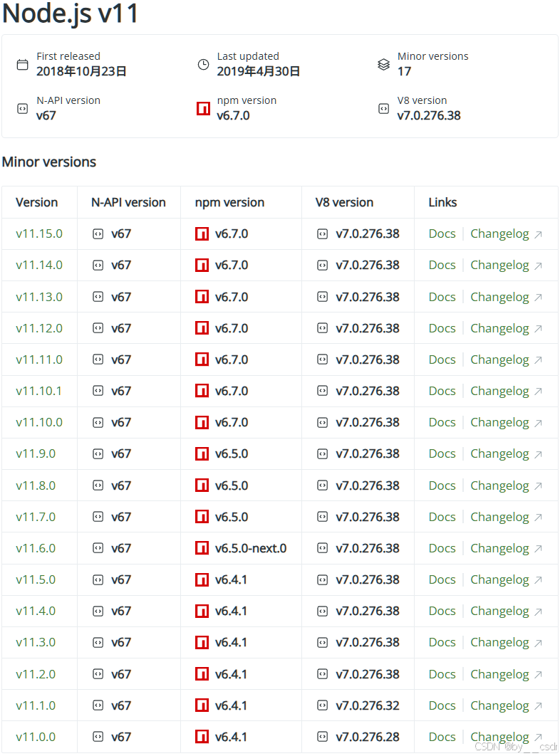Screen dimensions: 560x756
Task: Open the v11.6.0 version link
Action: [36, 548]
